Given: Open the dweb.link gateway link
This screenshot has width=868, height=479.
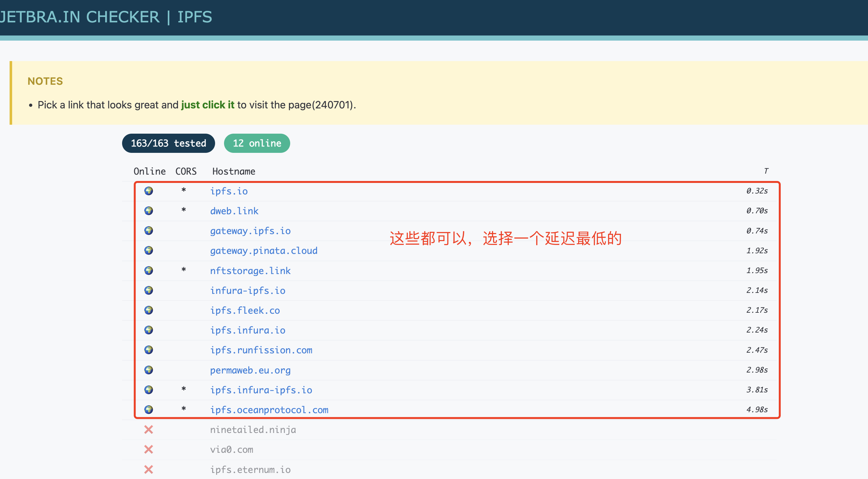Looking at the screenshot, I should (234, 211).
